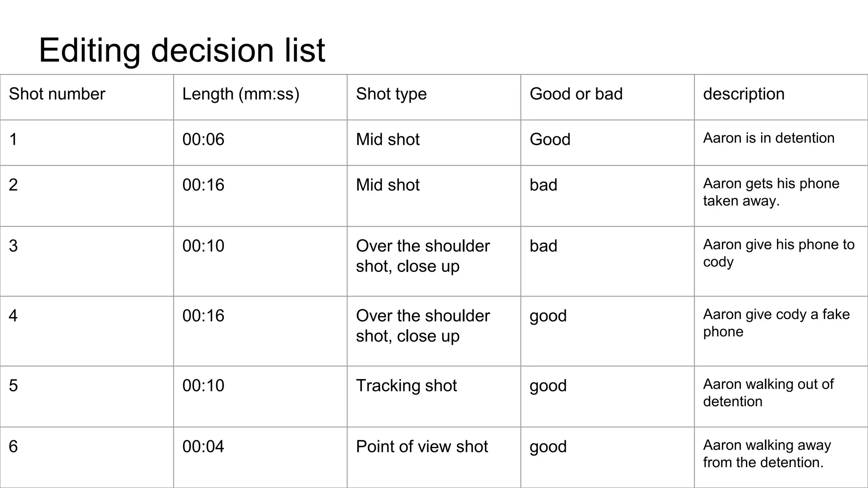Select the "Tracking shot" cell

tap(406, 386)
